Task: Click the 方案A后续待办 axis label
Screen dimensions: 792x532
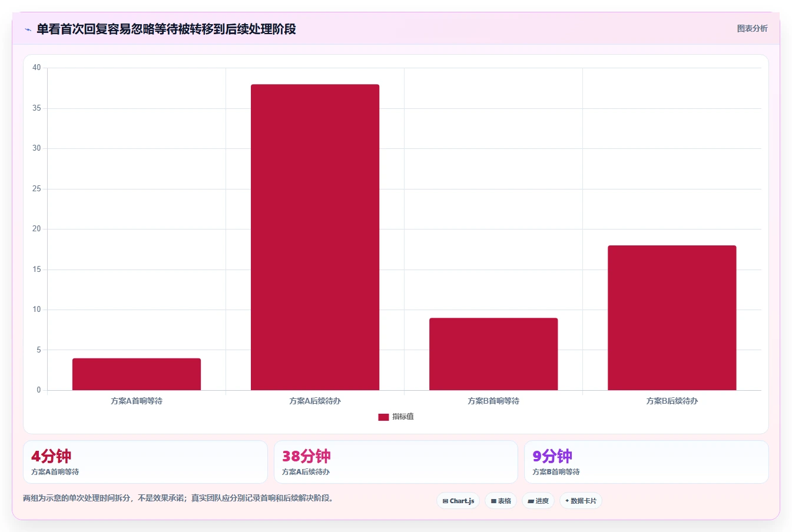Action: coord(315,401)
